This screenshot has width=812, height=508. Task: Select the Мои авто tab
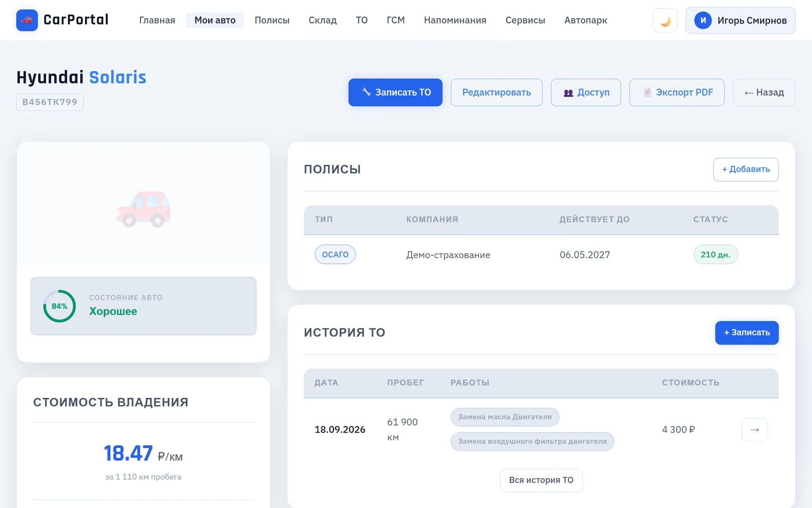click(x=215, y=20)
